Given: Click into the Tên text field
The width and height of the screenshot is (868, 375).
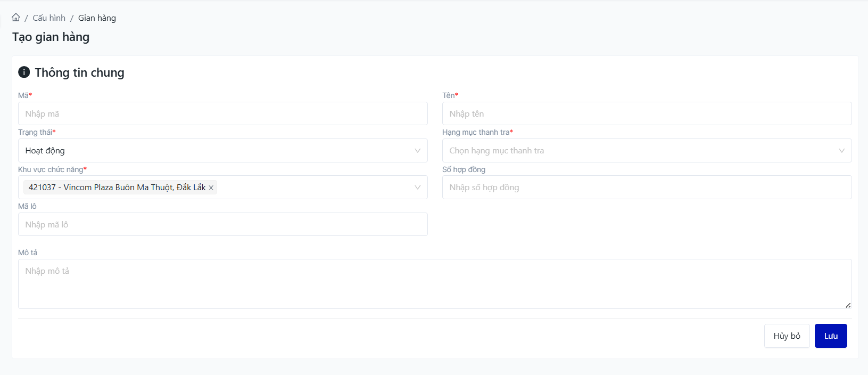Looking at the screenshot, I should tap(647, 114).
